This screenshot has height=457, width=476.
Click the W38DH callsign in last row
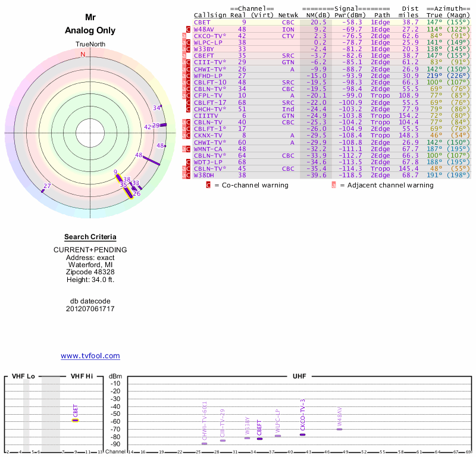[x=205, y=175]
